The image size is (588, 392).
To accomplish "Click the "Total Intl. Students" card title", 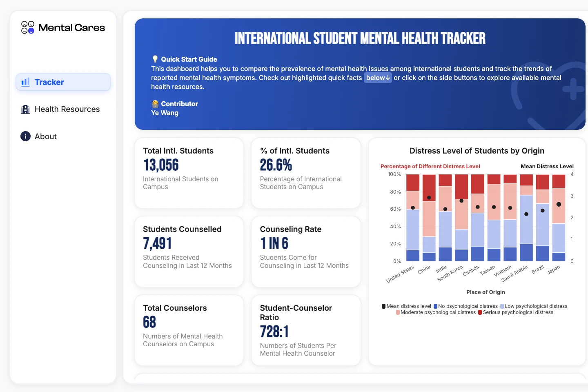I will click(x=178, y=151).
